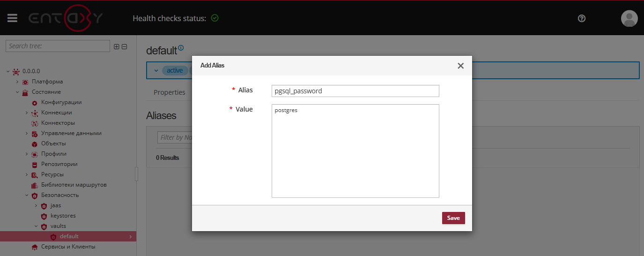Click the Коннекции node icon

35,113
